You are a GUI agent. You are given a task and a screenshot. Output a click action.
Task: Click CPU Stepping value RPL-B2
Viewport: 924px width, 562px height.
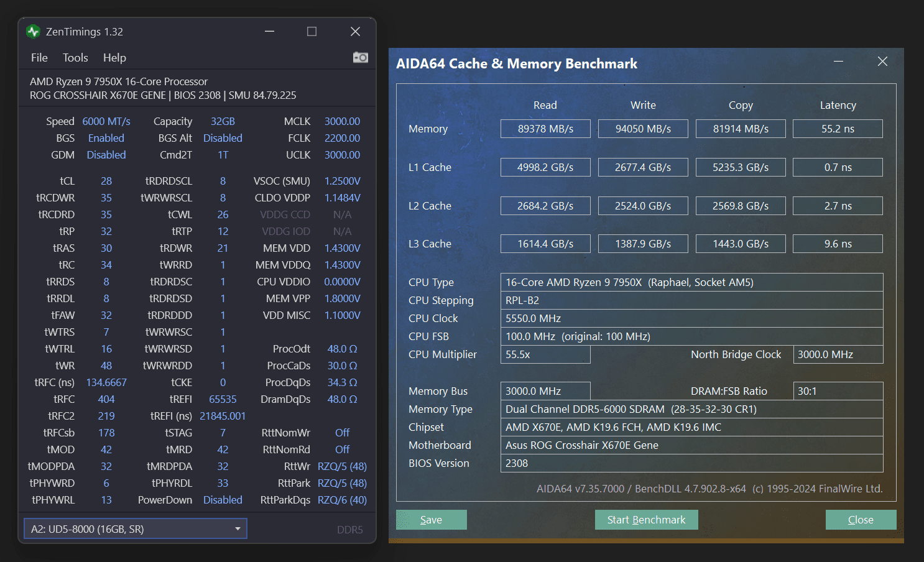[692, 300]
